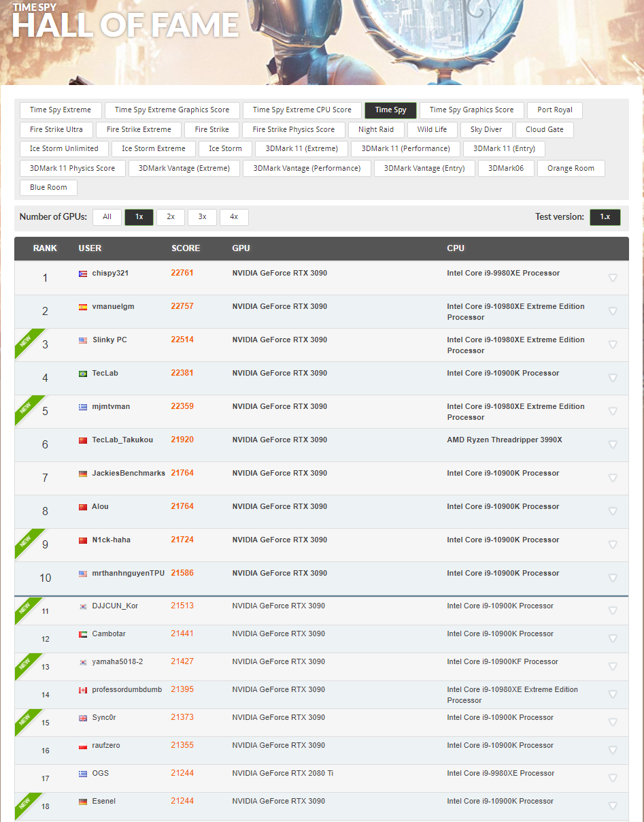Open score 22757 result

[182, 306]
